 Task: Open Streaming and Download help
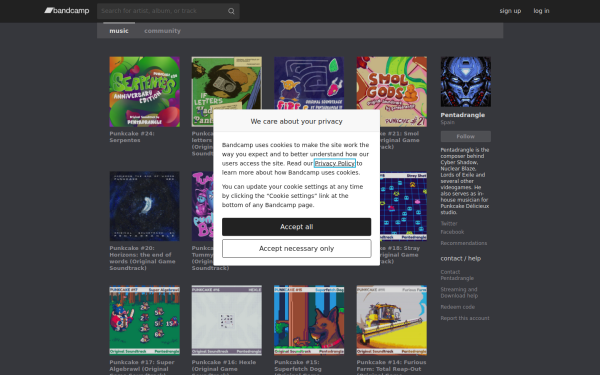[x=459, y=293]
